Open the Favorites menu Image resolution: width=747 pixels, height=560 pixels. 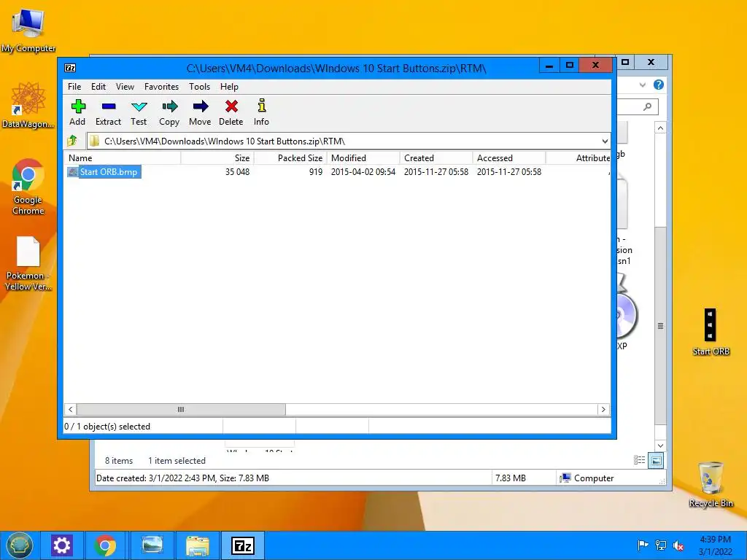(161, 87)
